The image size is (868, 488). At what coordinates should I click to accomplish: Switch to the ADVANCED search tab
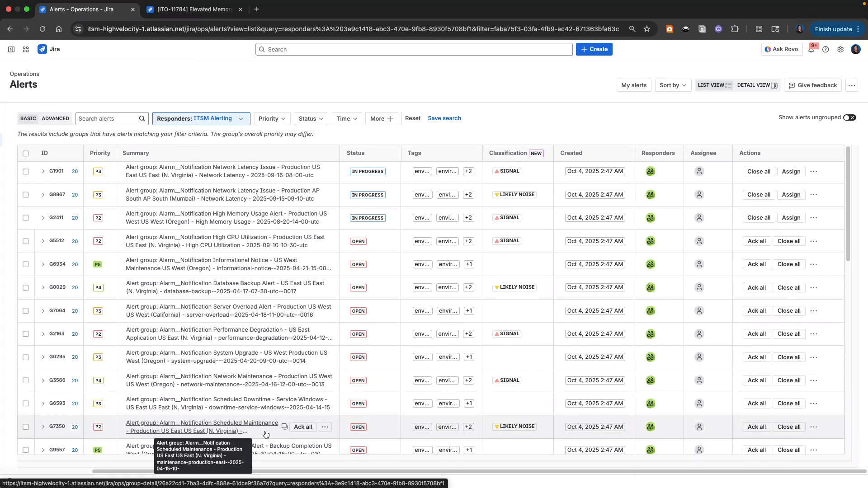[x=55, y=118]
